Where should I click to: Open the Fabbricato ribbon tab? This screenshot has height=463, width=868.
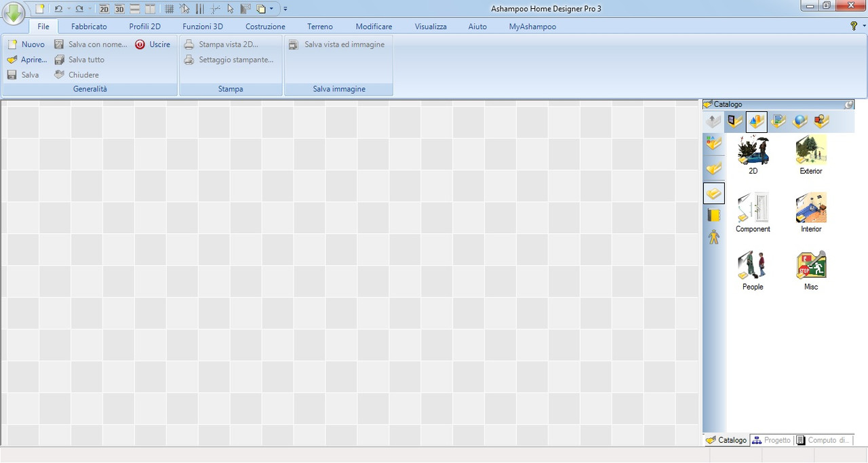[x=89, y=26]
